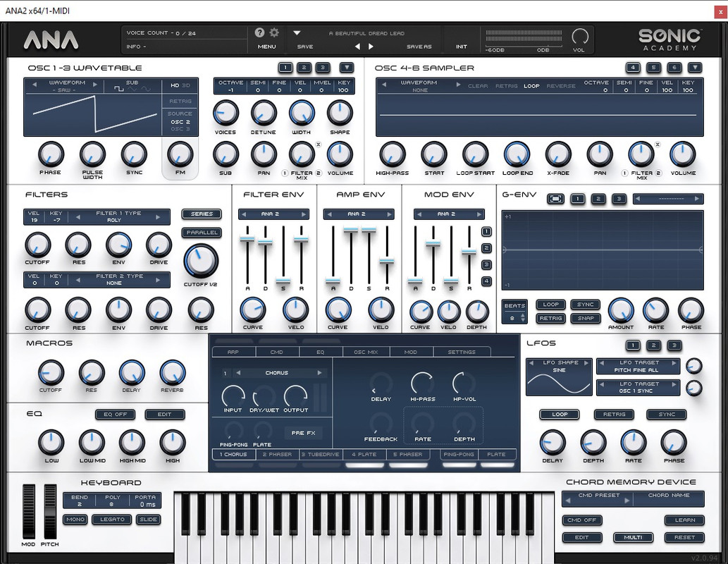Screen dimensions: 728x564
Task: Adjust Filter Env attack slider
Action: [x=247, y=239]
